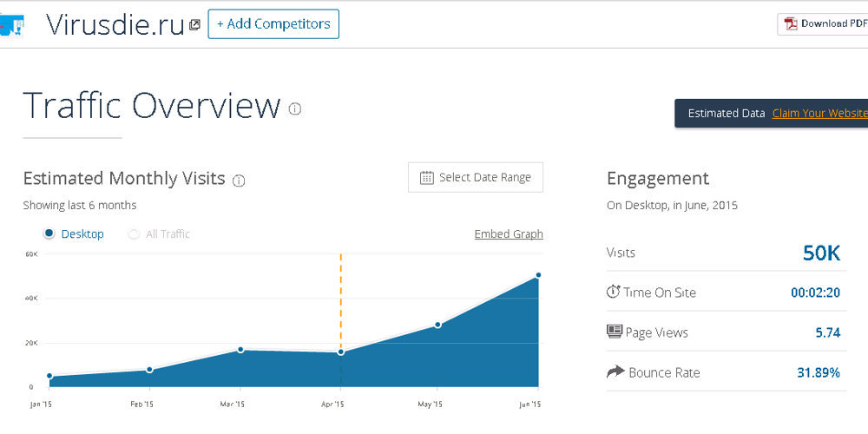Click the + Add Competitors button

coord(273,24)
